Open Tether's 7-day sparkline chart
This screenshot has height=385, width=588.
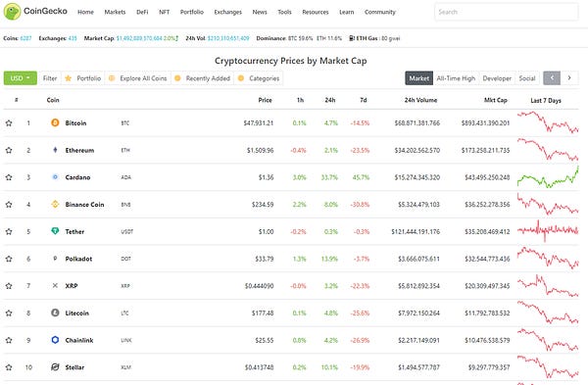coord(548,230)
